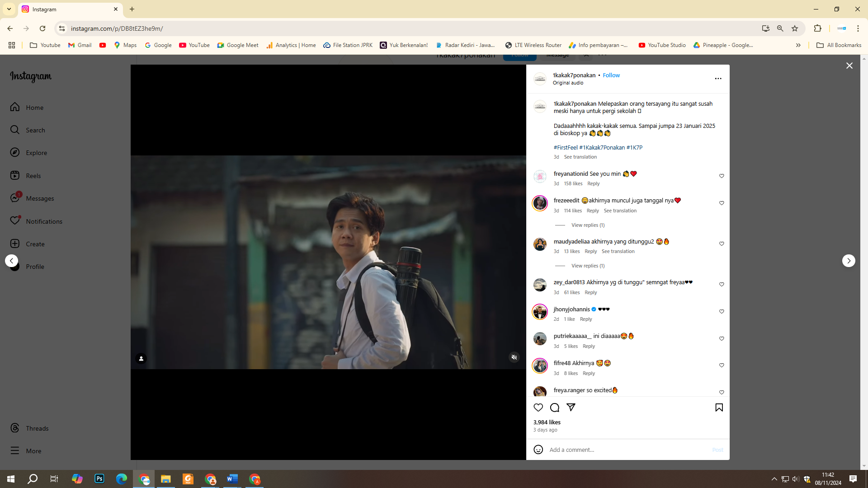Share post with paper plane icon

571,407
